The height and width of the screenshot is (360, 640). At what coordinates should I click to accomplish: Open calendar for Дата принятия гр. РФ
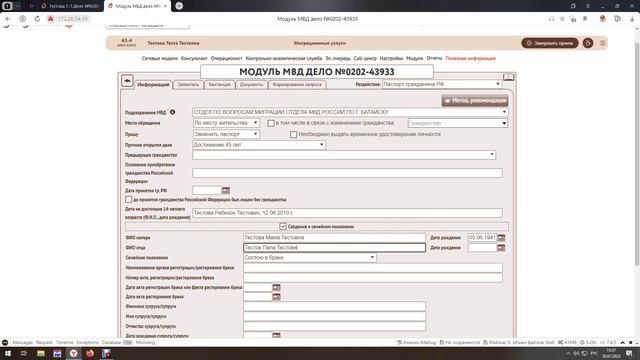coord(226,190)
